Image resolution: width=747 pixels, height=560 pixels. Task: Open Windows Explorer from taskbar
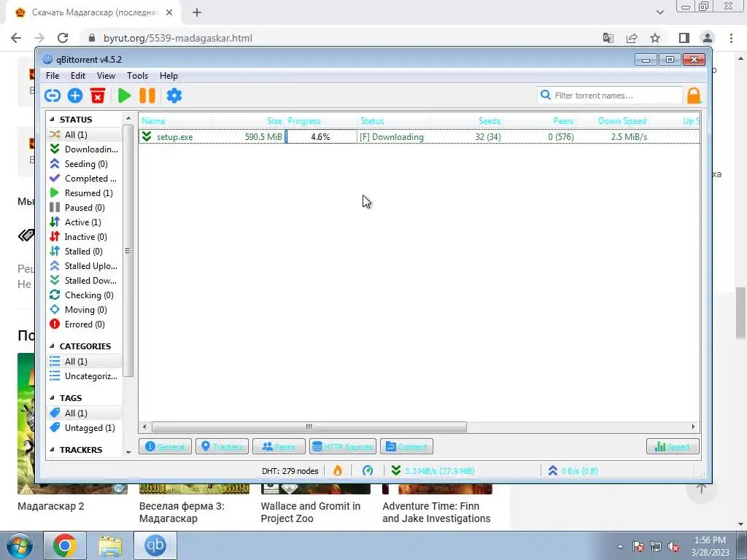(110, 545)
